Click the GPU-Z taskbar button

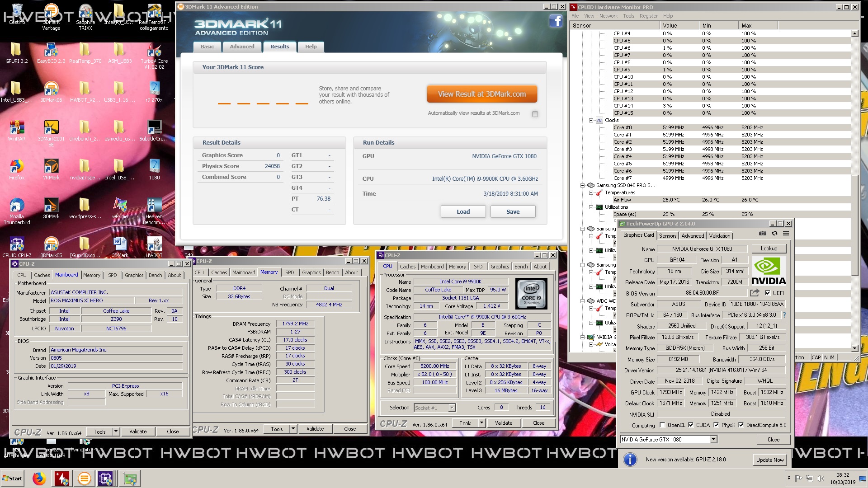130,479
